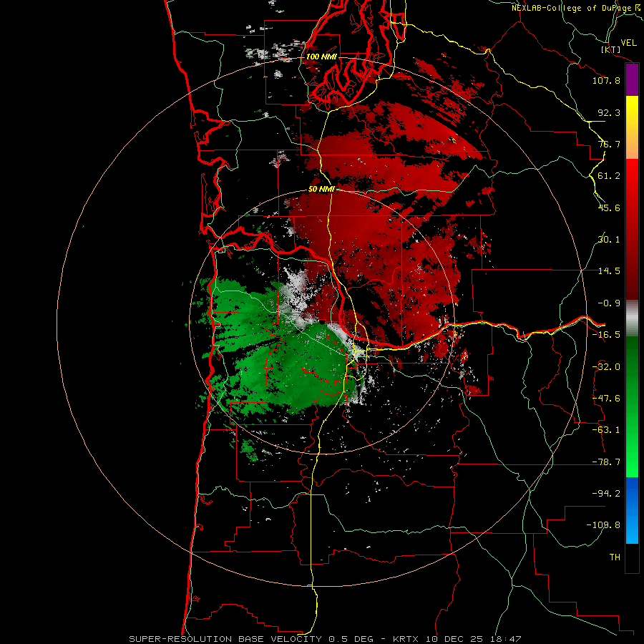Select the -63.1 scale value
This screenshot has height=644, width=644.
pos(606,430)
